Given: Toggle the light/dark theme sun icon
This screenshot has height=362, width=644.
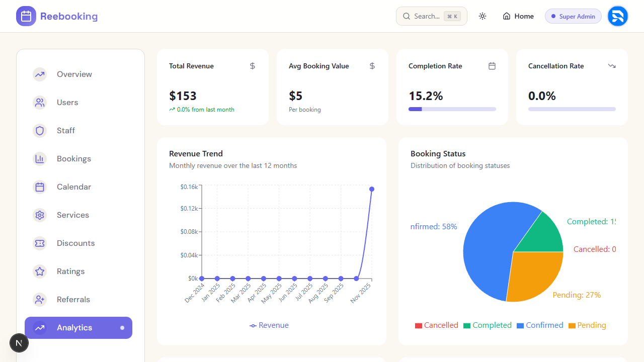Looking at the screenshot, I should pyautogui.click(x=482, y=16).
